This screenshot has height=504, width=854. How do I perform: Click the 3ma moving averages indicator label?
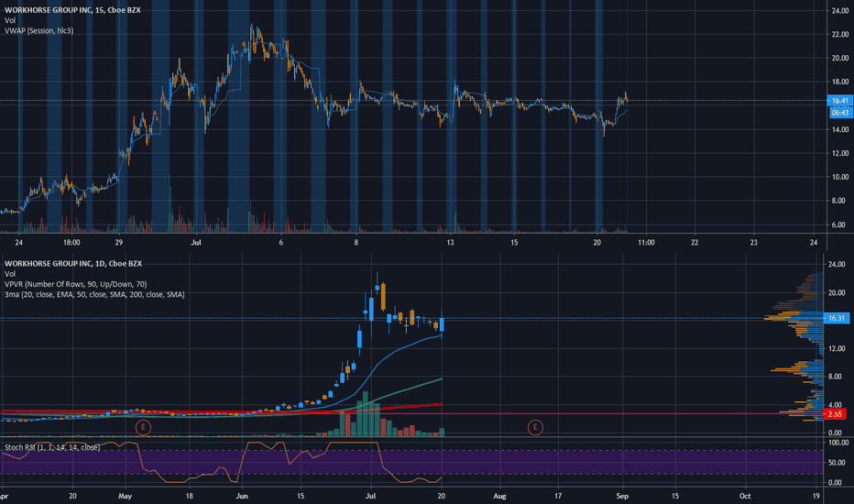click(94, 294)
